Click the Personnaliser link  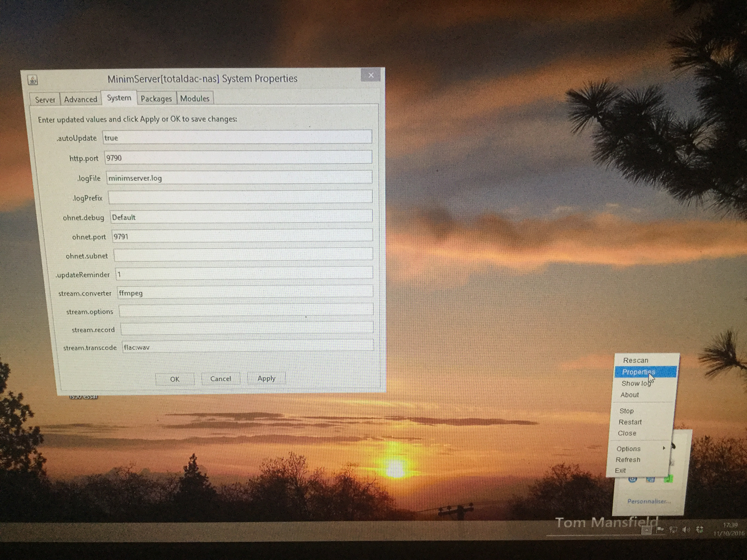pos(649,501)
